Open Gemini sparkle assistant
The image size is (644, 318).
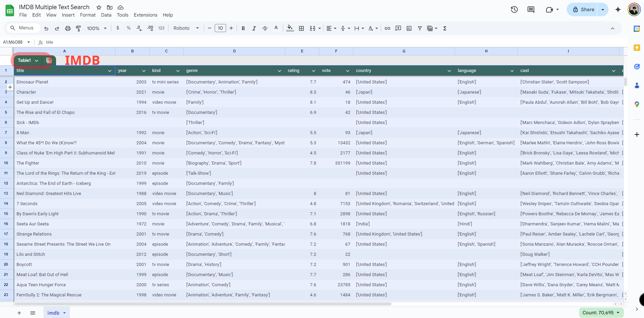(618, 9)
